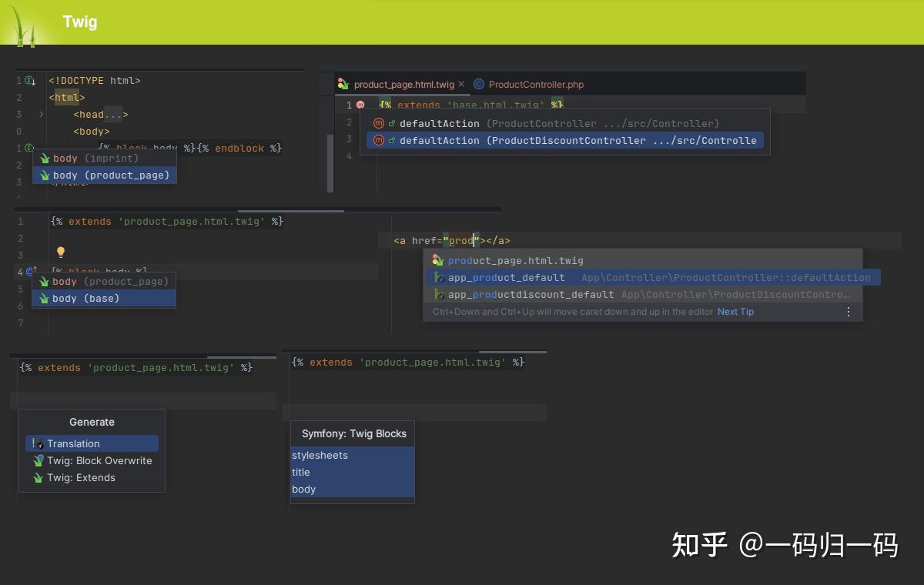Click the red gutter icon beside extends base.html.twig

point(360,105)
